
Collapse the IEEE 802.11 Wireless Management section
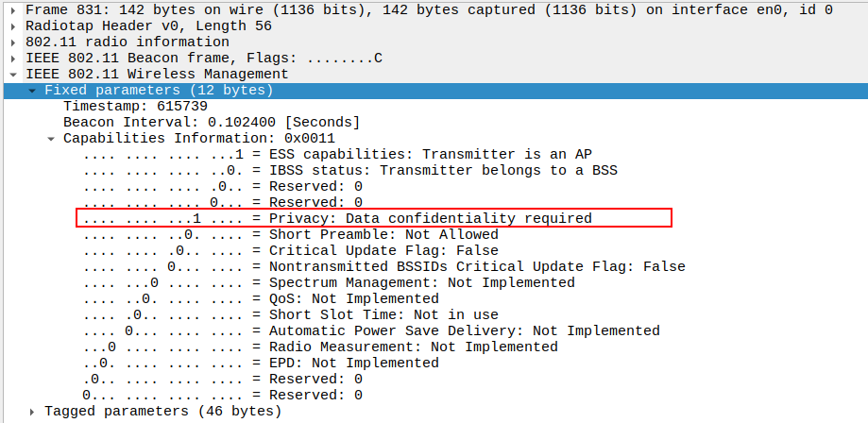click(13, 74)
